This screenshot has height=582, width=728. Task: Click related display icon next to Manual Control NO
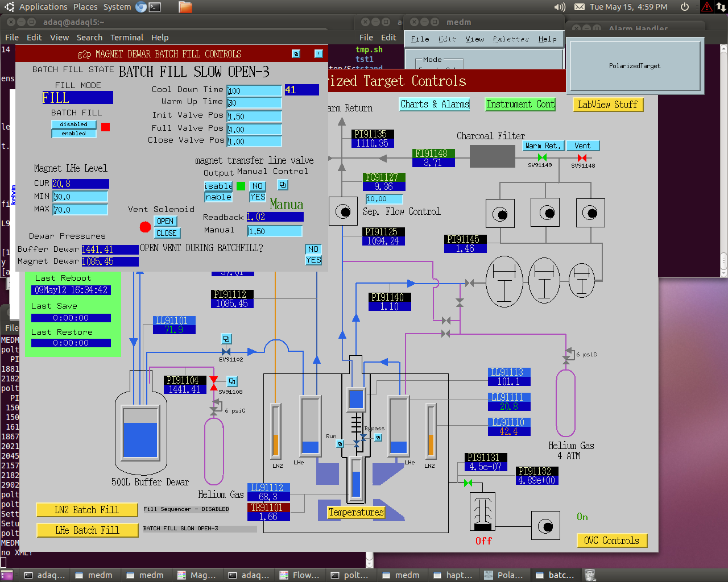coord(283,185)
